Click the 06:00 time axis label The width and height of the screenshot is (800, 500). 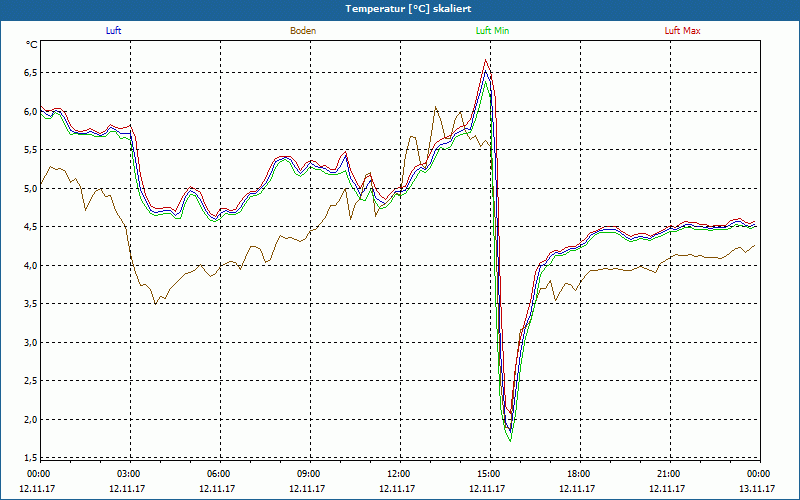coord(218,474)
